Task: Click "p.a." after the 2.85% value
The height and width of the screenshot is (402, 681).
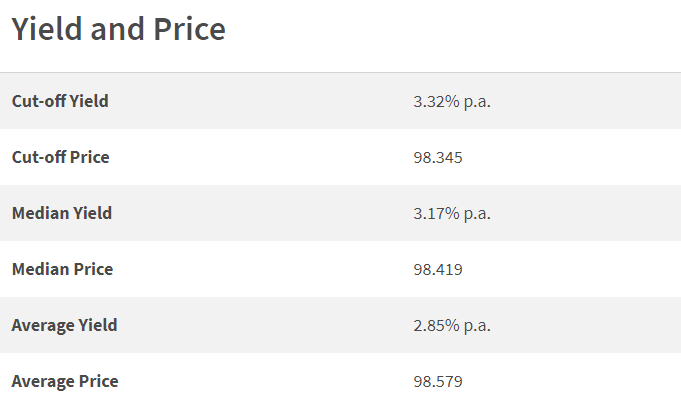Action: [x=476, y=326]
